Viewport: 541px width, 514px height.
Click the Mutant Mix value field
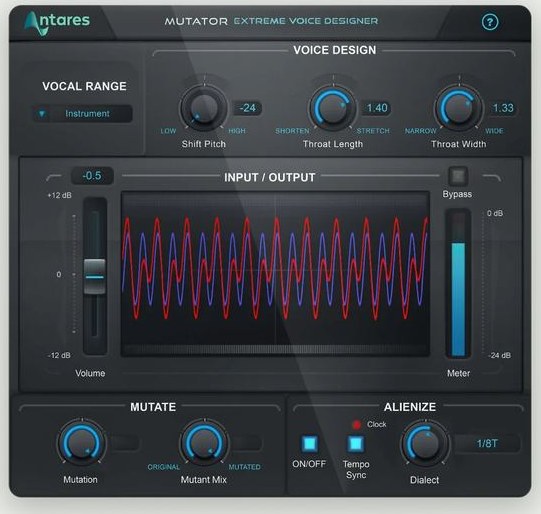point(247,443)
